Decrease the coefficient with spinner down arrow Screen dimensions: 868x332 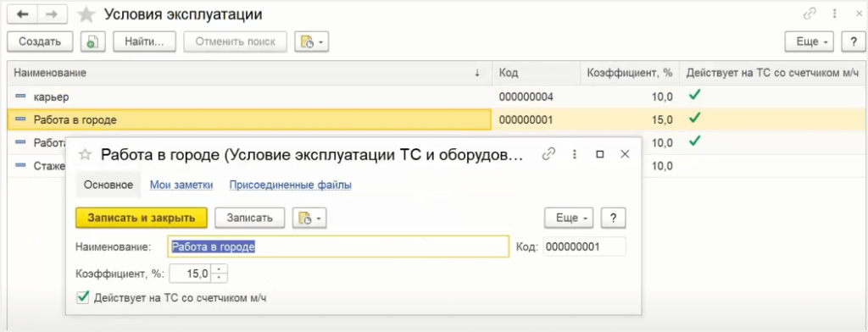coord(220,278)
